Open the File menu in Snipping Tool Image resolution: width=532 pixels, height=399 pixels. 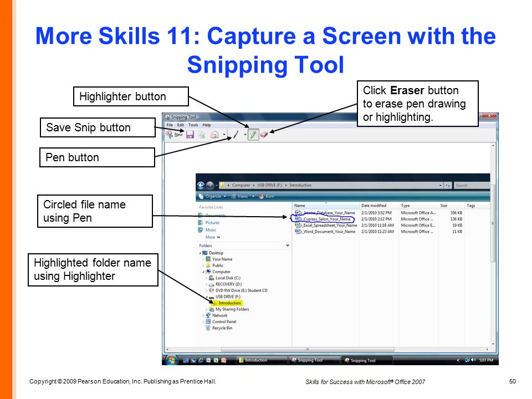coord(170,125)
